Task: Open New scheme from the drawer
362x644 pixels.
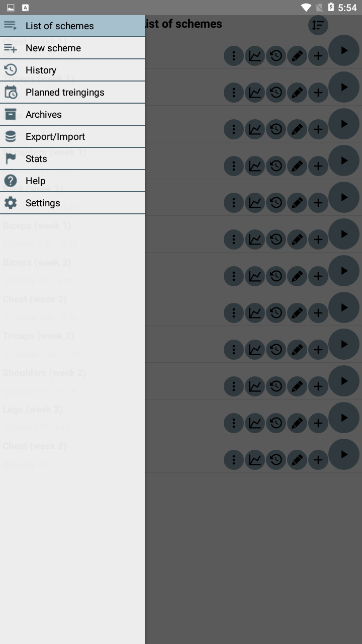Action: [x=53, y=48]
